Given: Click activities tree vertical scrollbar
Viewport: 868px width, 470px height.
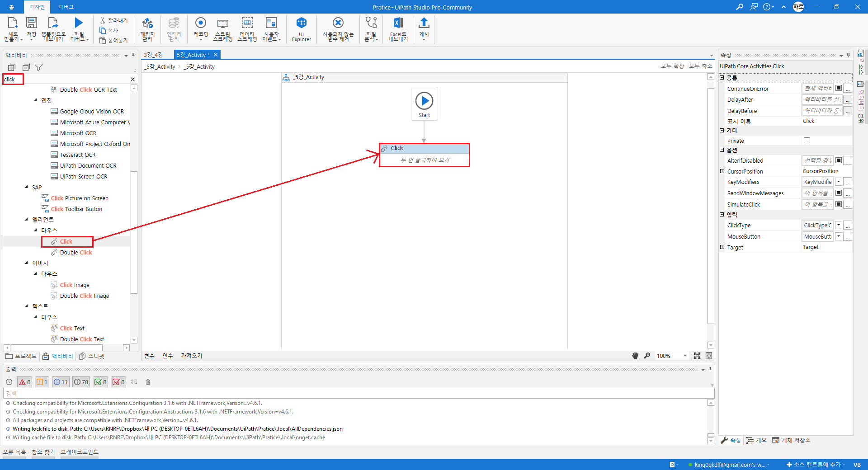Looking at the screenshot, I should tap(134, 232).
